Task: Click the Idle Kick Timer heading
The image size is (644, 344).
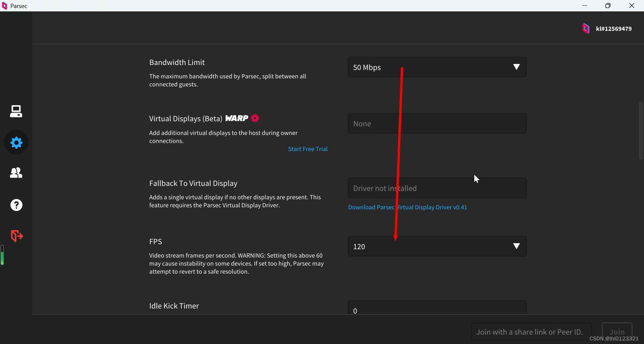Action: (174, 306)
